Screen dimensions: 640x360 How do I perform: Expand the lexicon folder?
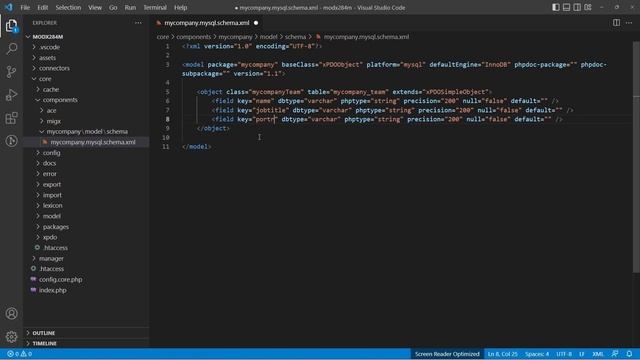[53, 206]
